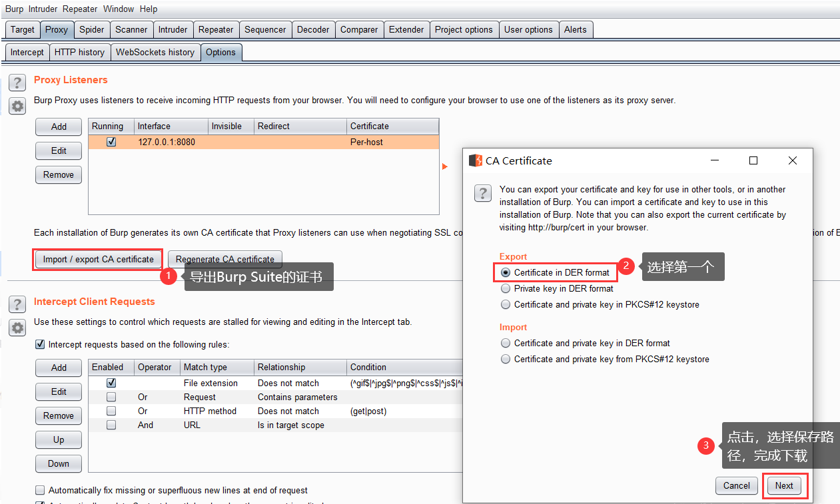Viewport: 840px width, 504px height.
Task: Click the 'Per-host' certificate cell
Action: coord(392,142)
